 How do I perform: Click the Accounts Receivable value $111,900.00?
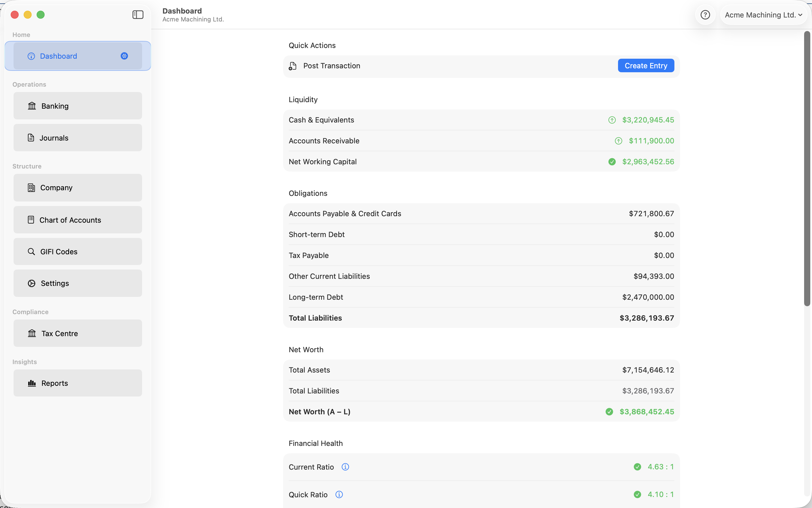click(651, 141)
